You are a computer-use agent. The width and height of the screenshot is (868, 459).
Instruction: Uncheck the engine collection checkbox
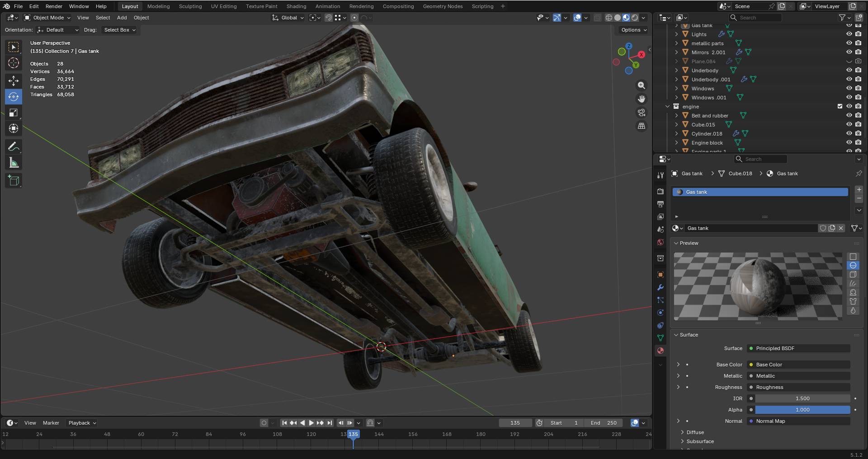(x=840, y=106)
